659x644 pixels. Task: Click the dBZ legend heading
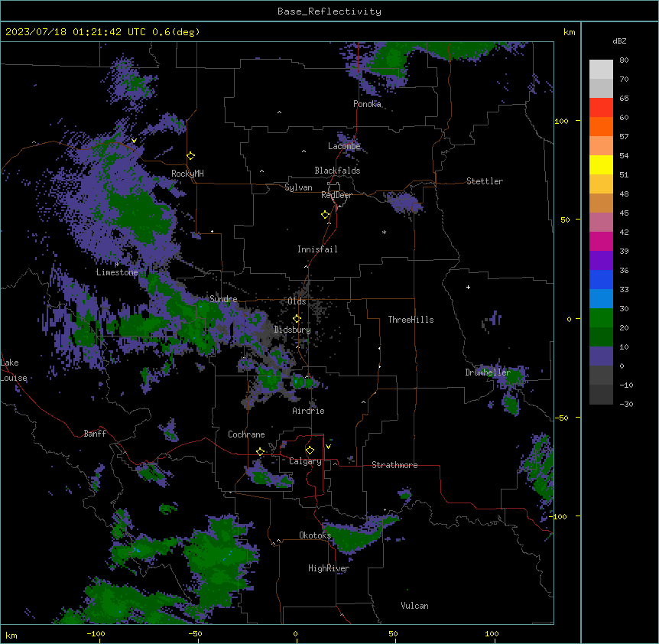(619, 41)
